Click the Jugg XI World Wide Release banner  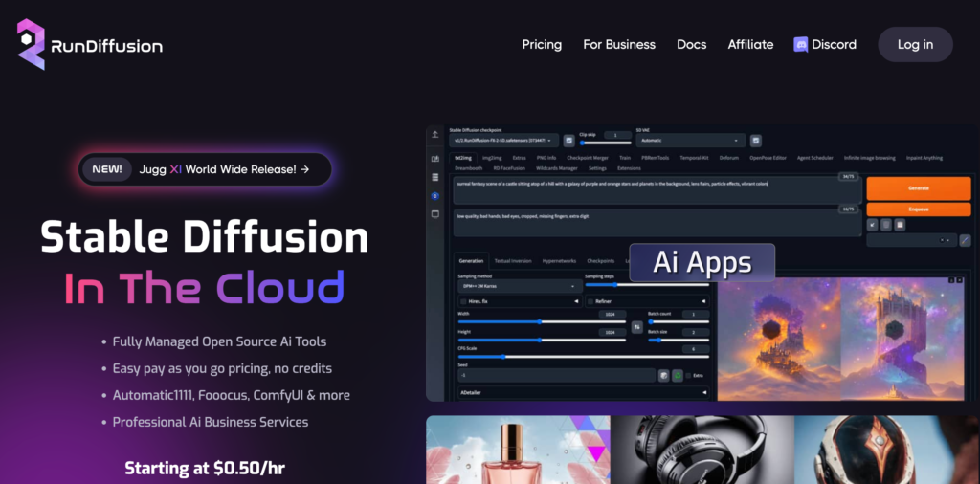(x=205, y=169)
